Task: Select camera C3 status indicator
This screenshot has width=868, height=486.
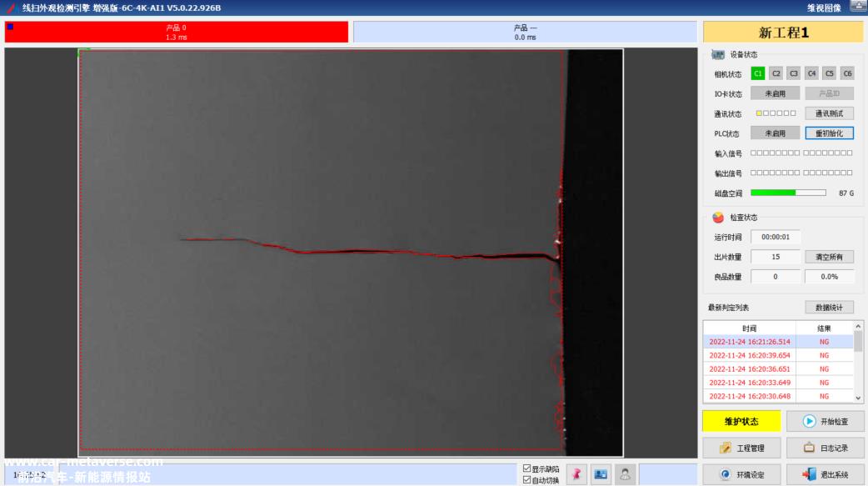Action: pyautogui.click(x=794, y=73)
